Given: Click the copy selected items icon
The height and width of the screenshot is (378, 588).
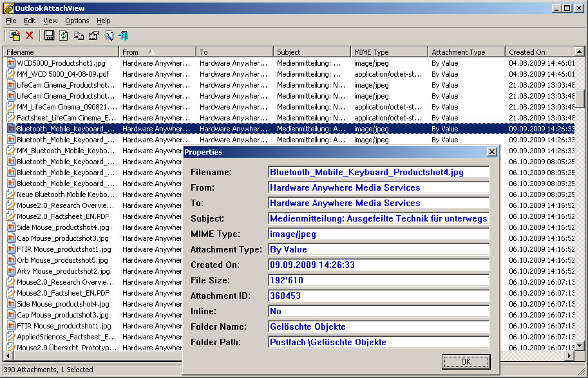Looking at the screenshot, I should [x=79, y=35].
